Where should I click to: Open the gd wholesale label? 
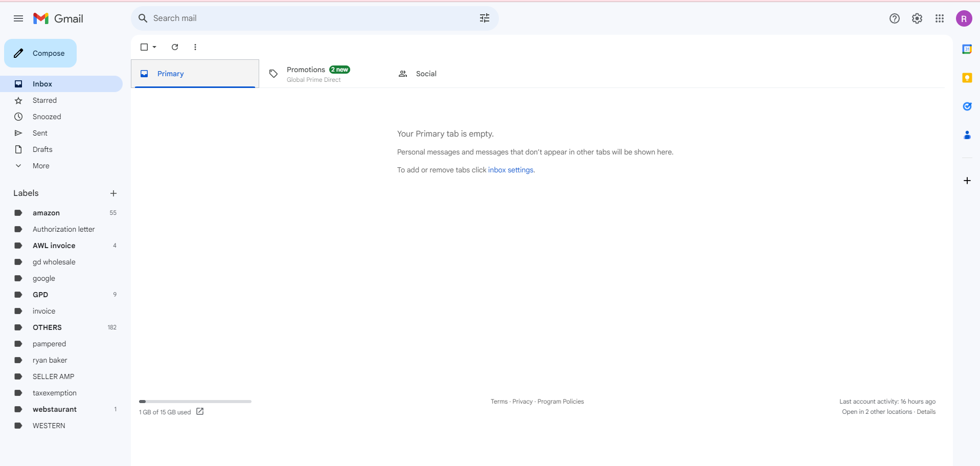click(61, 262)
